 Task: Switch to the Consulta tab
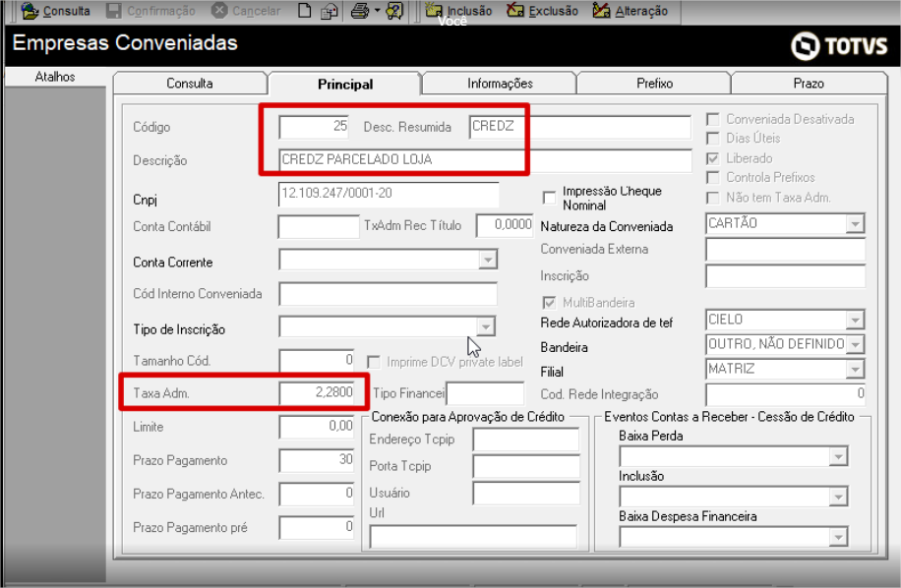pos(190,84)
